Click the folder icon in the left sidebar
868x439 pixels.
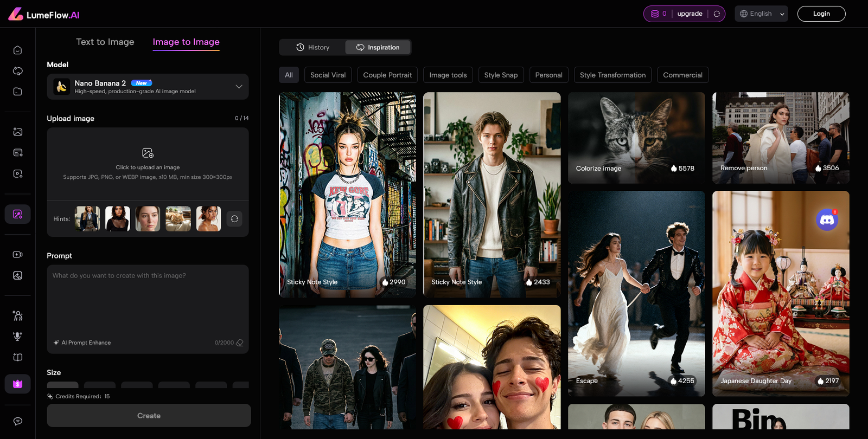click(17, 92)
